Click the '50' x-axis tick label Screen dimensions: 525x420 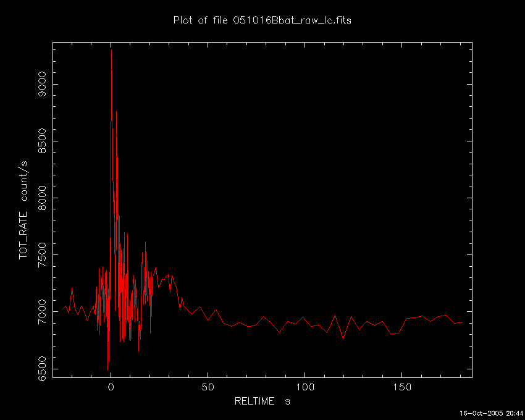(x=208, y=387)
